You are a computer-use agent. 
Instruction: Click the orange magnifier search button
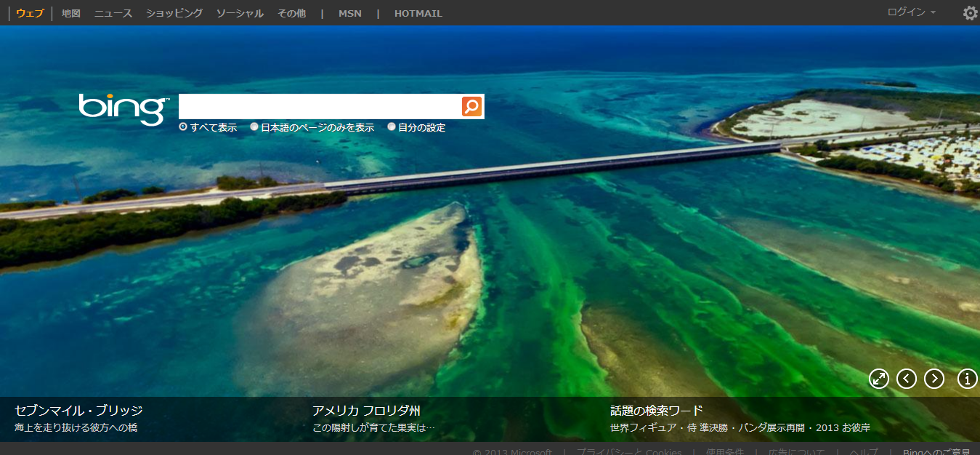pos(471,107)
